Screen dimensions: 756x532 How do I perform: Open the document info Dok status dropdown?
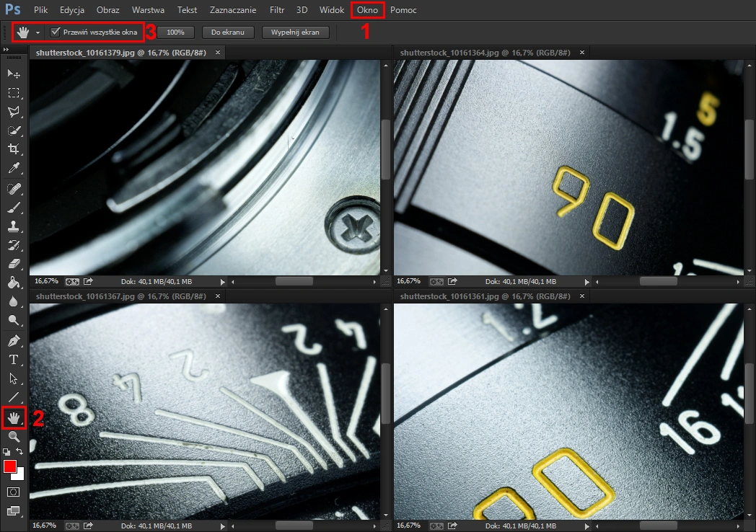(223, 281)
